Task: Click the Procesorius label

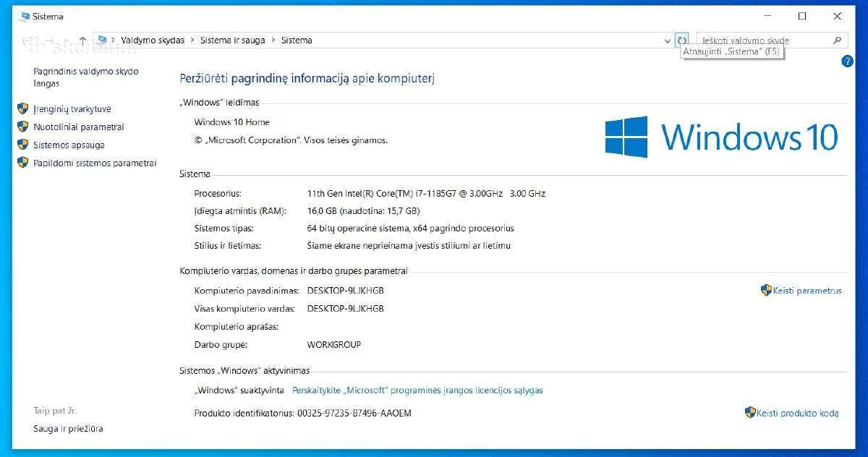Action: (x=218, y=194)
